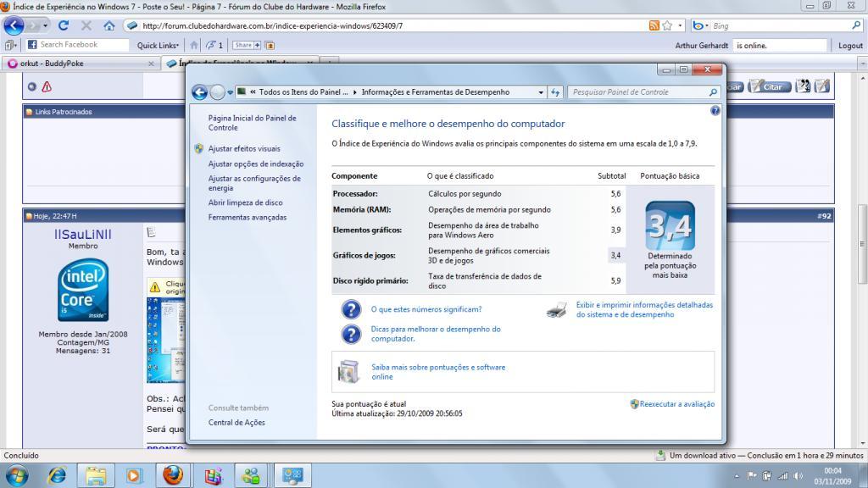The height and width of the screenshot is (488, 868).
Task: Click Reexecutar a avaliação link
Action: click(x=677, y=404)
